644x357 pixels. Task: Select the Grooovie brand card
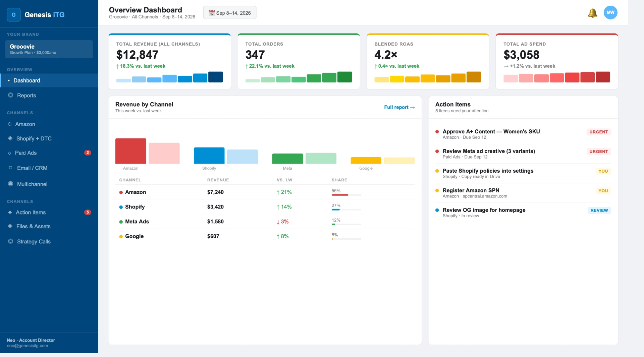[49, 49]
